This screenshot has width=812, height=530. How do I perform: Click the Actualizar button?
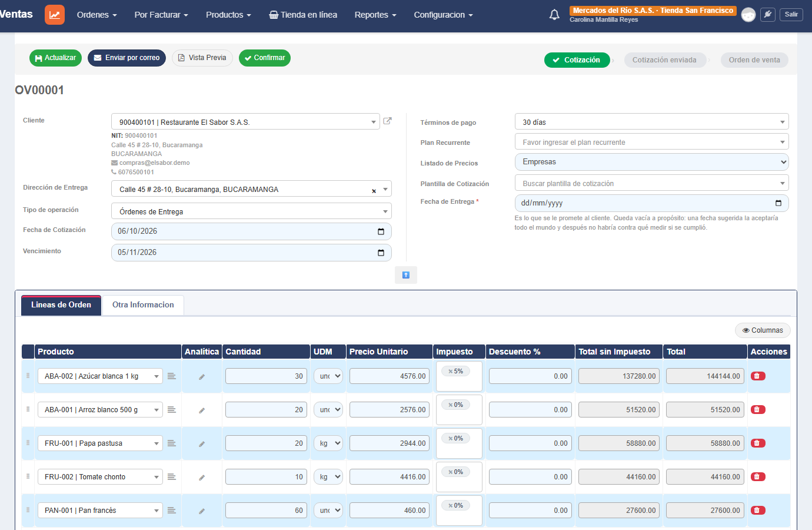coord(55,58)
